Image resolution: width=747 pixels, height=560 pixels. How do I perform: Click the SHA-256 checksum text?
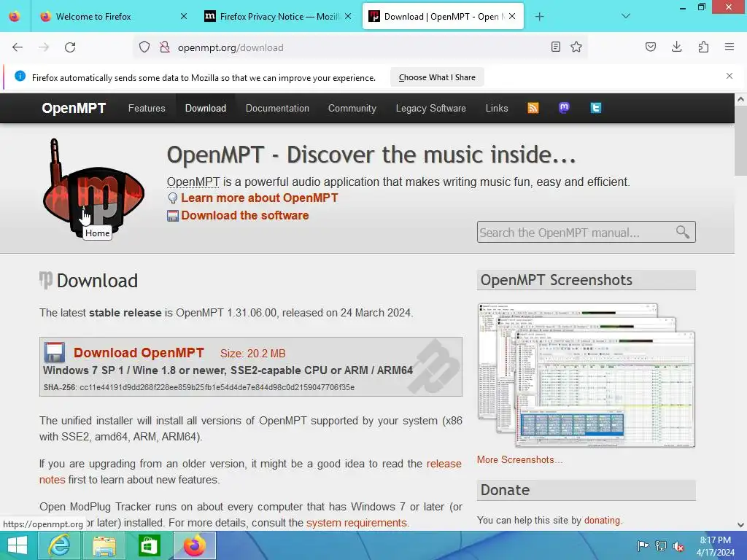pos(199,387)
